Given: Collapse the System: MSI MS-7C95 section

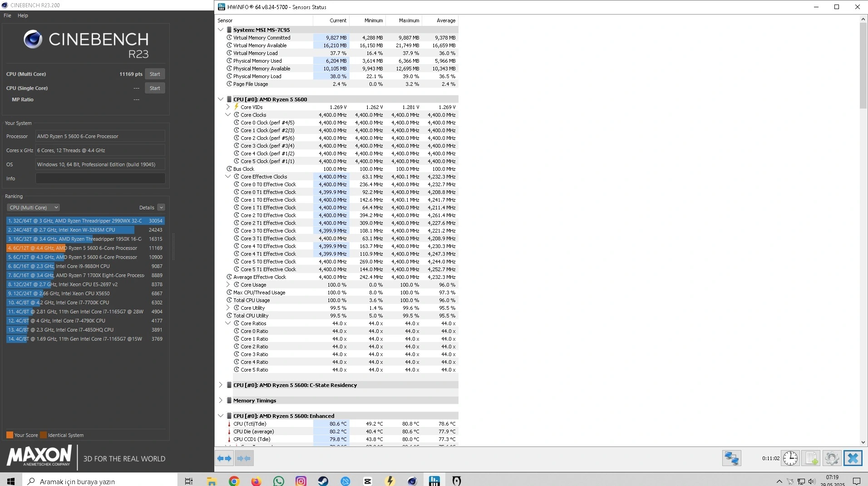Looking at the screenshot, I should 221,30.
